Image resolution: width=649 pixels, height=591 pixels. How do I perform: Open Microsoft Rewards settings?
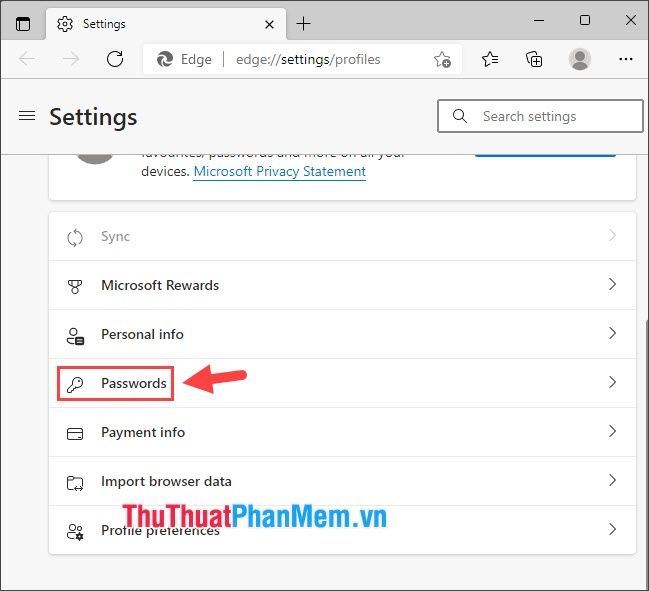[x=342, y=285]
